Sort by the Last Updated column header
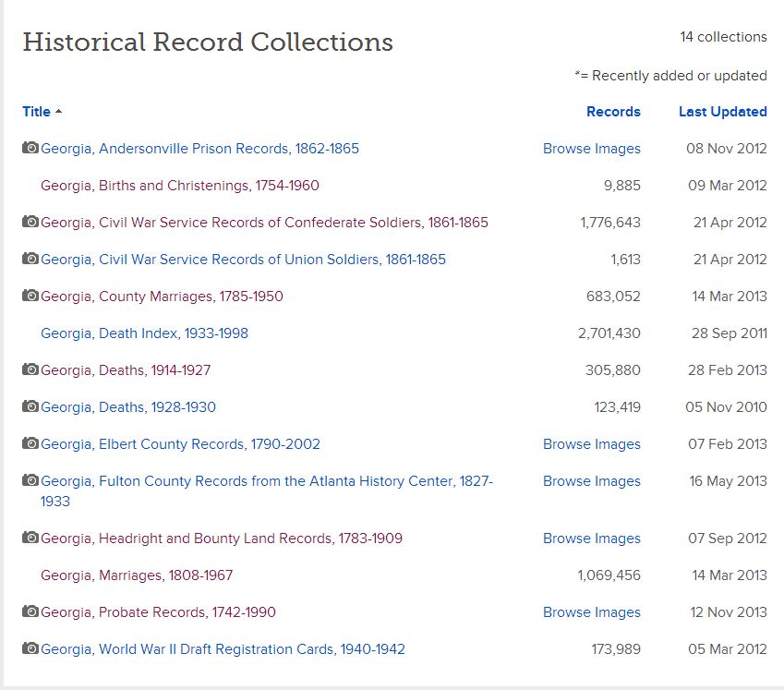Viewport: 784px width, 690px height. pos(721,111)
